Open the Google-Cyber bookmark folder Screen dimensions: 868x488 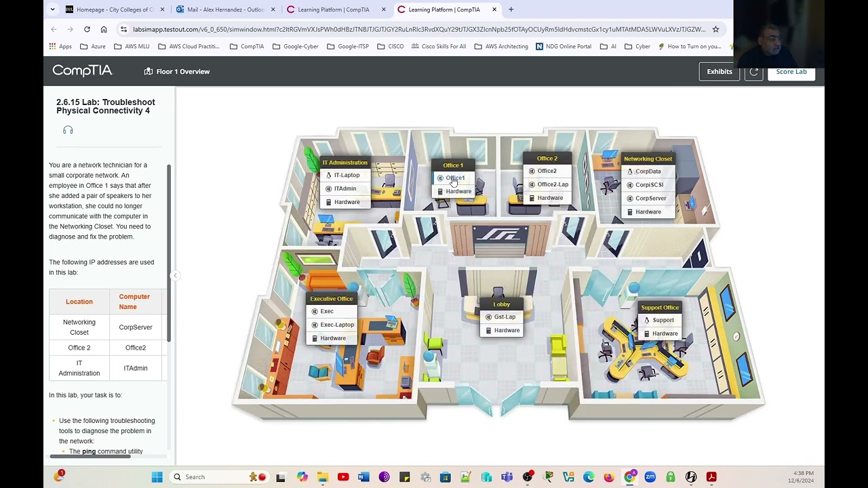coord(296,47)
